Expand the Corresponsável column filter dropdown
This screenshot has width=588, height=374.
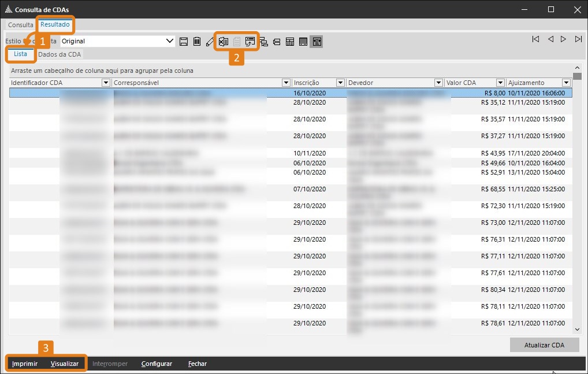[286, 83]
